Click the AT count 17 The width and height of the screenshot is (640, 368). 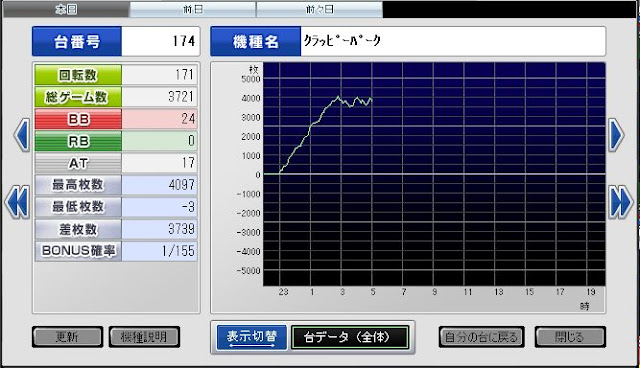pos(160,163)
